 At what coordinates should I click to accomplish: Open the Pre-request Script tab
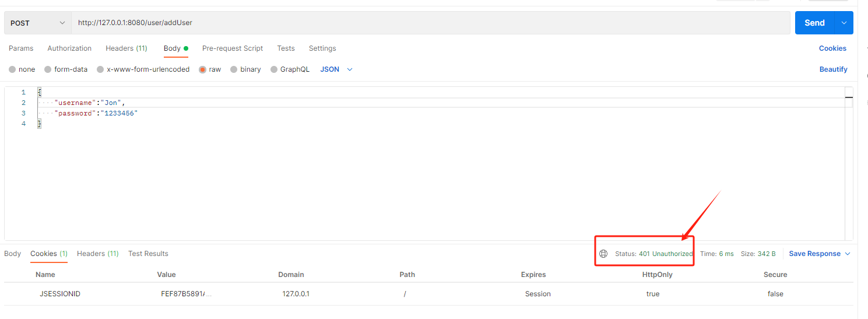tap(233, 48)
